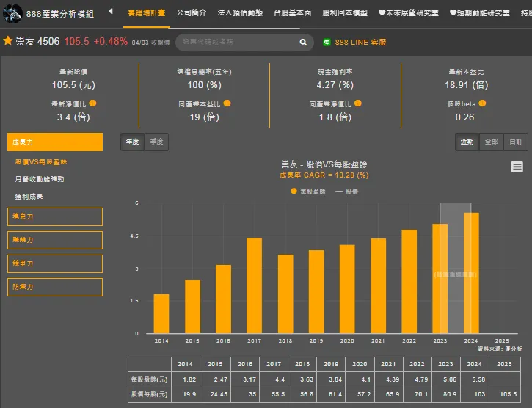Screen dimensions: 532x408
Task: Click info icon next to 最新淨值比
Action: (x=92, y=103)
